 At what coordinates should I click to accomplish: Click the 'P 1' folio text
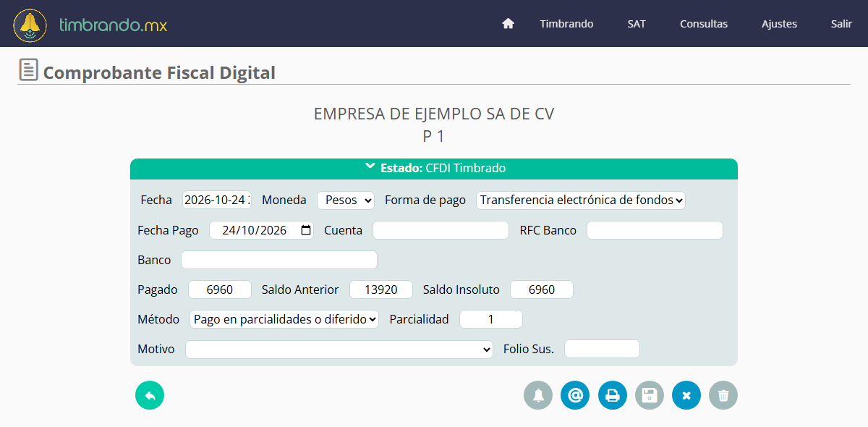point(434,136)
